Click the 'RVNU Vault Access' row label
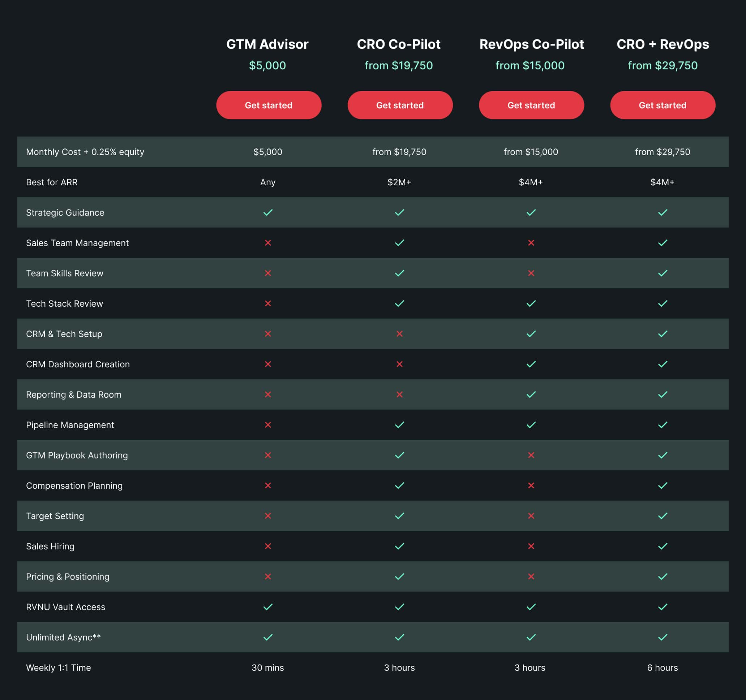746x700 pixels. (x=66, y=607)
